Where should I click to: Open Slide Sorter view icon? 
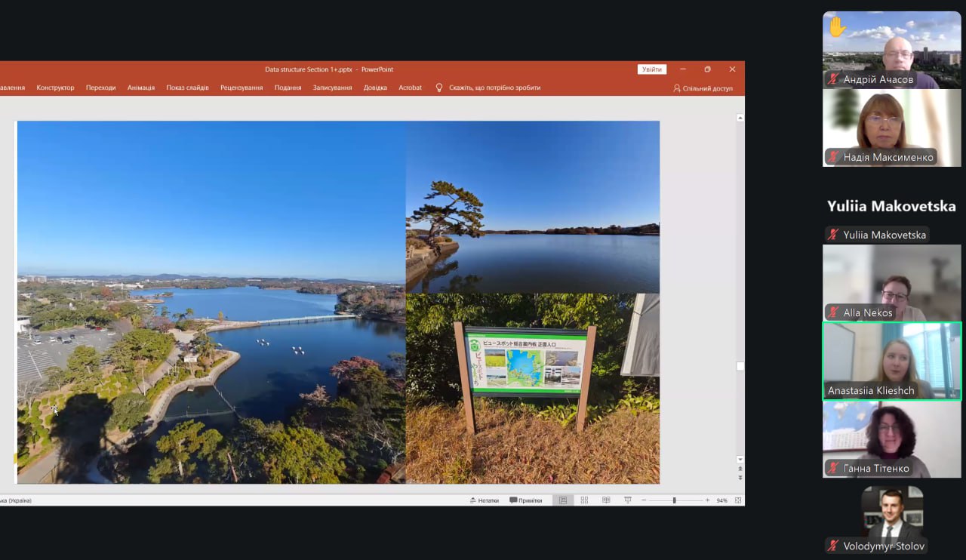(584, 500)
